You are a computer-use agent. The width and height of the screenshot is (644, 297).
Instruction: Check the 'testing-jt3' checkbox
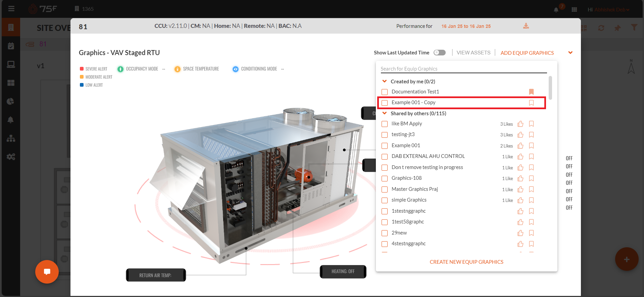(385, 135)
